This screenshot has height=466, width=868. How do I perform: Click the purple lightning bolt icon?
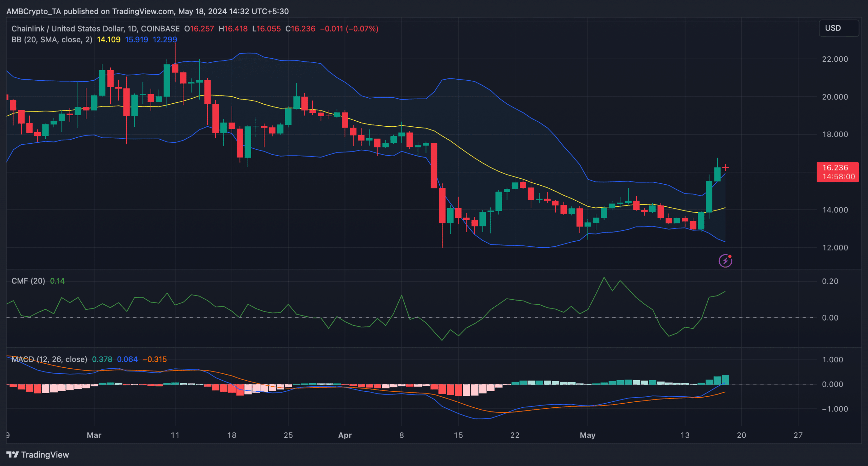point(725,261)
